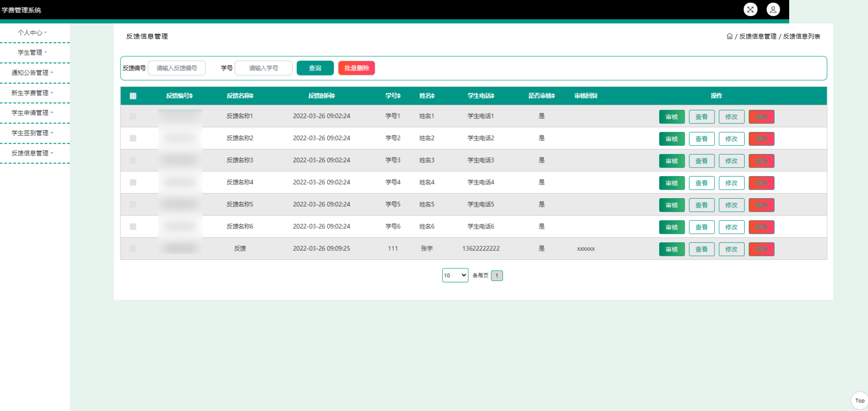Viewport: 868px width, 411px height.
Task: Go to pagination page 1
Action: click(x=497, y=276)
